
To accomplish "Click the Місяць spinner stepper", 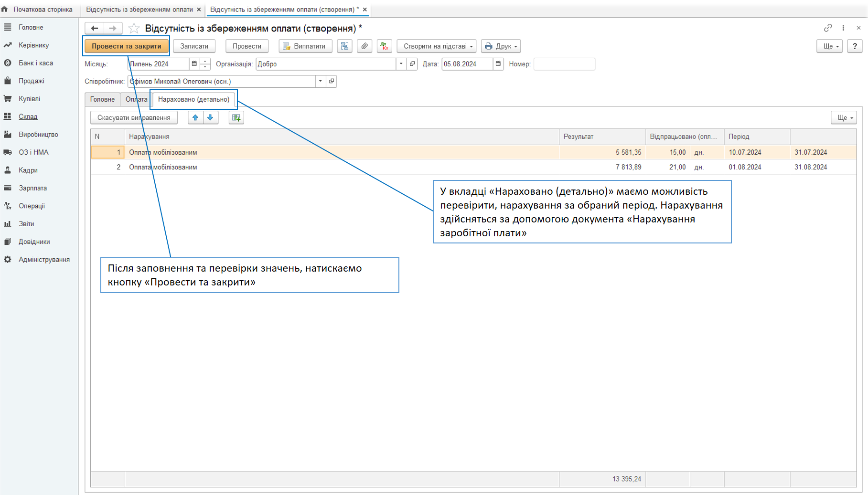I will coord(205,64).
